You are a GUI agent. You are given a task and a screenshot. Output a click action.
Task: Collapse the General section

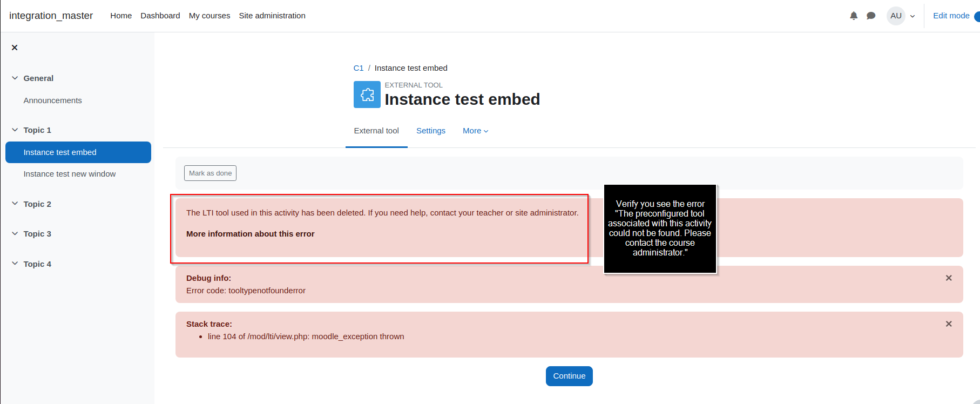click(15, 78)
